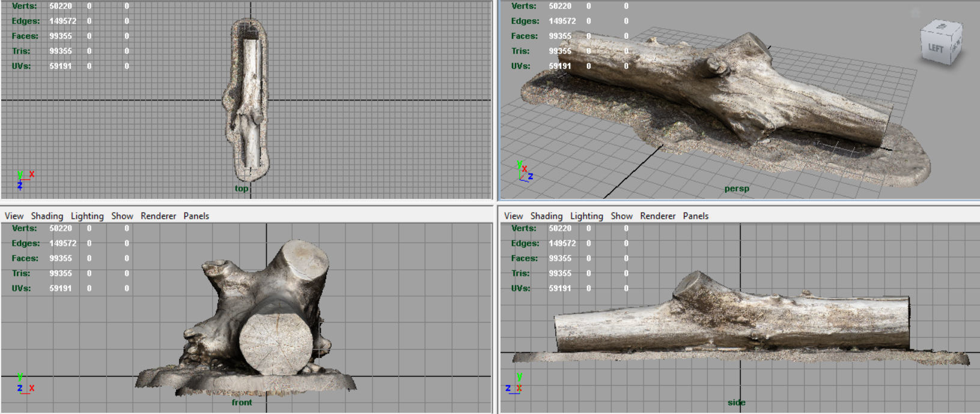Open View menu in front panel

click(14, 216)
